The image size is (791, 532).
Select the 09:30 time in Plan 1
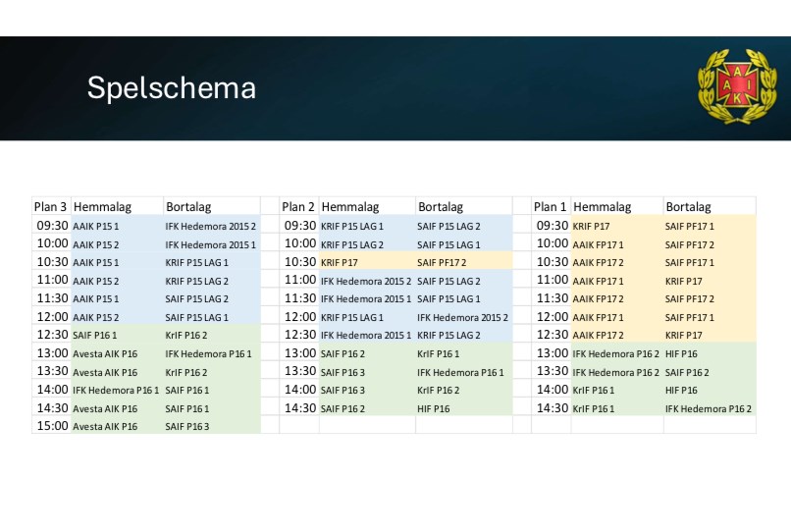point(553,226)
